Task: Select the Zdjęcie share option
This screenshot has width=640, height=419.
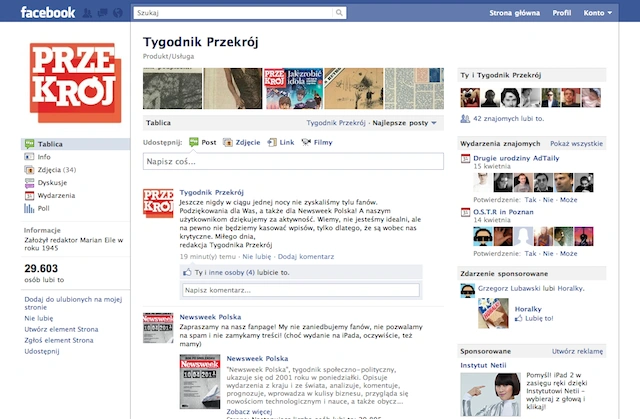Action: coord(242,142)
